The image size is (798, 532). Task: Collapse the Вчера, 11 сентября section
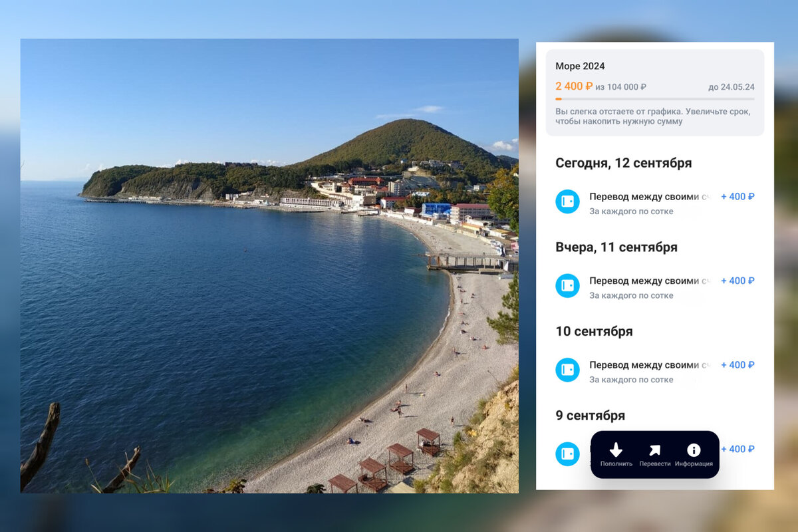point(617,247)
